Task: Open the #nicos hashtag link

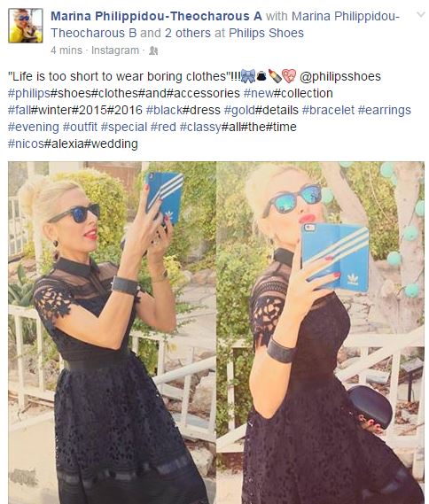Action: point(26,143)
